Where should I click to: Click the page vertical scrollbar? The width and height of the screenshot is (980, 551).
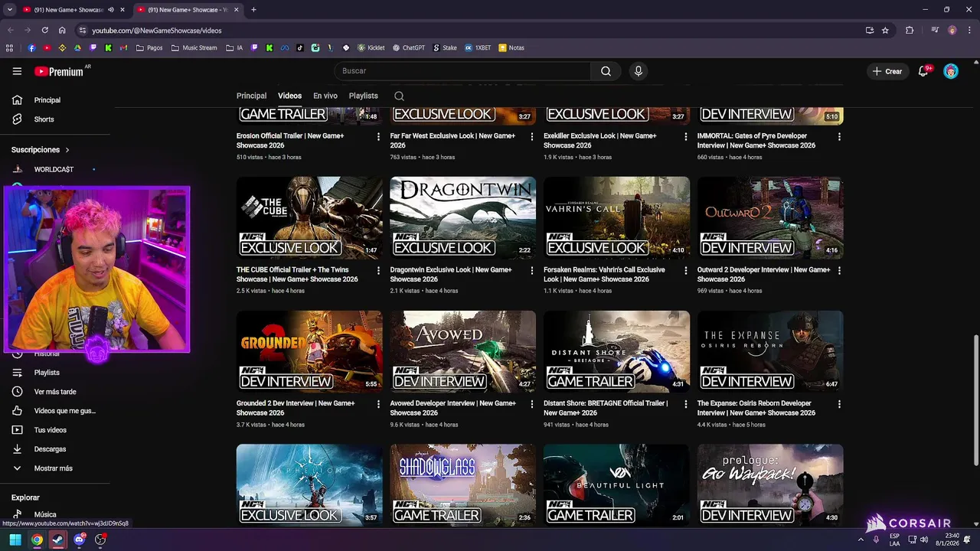[x=975, y=399]
